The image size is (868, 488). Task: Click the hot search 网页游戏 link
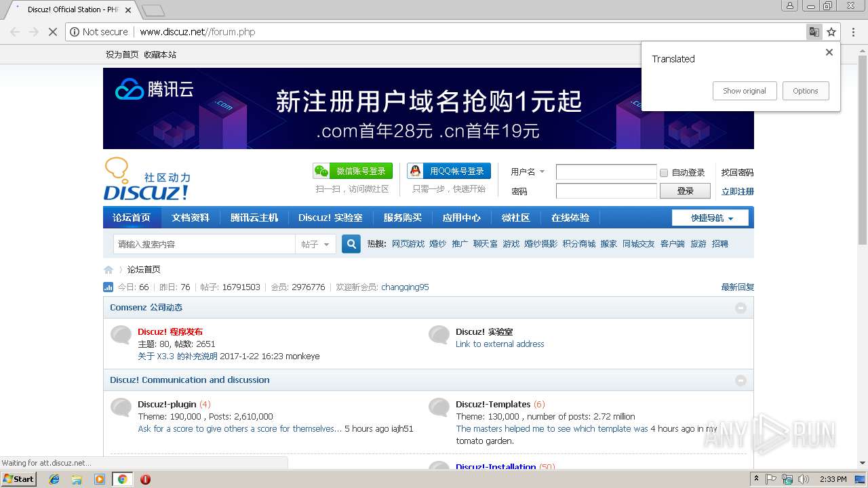pos(408,244)
